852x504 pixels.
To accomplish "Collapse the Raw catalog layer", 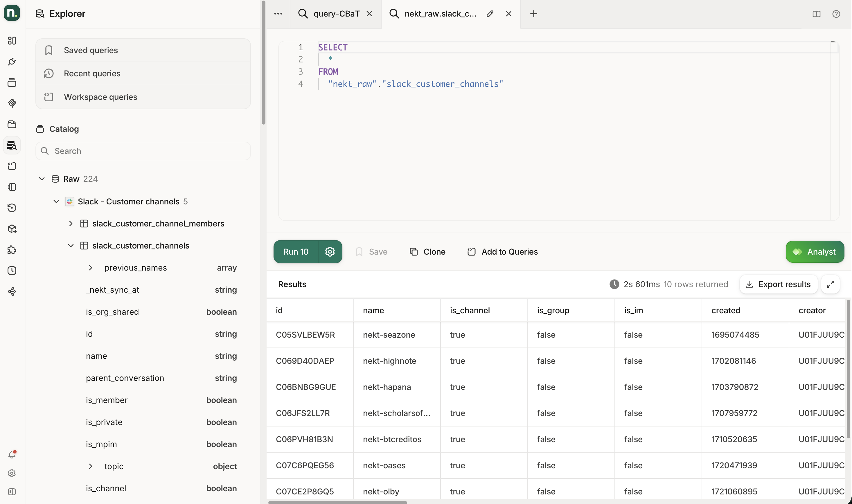I will [42, 179].
